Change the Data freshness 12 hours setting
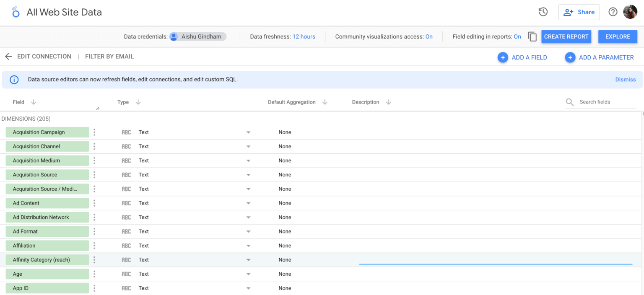This screenshot has height=295, width=644. 304,36
